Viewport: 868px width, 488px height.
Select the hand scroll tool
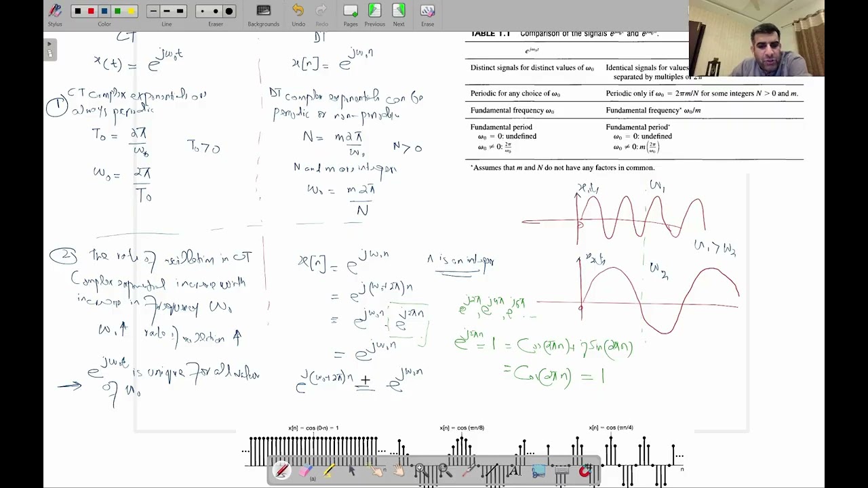(x=399, y=470)
